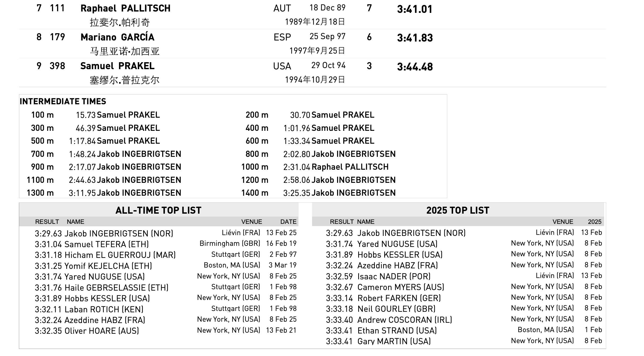Click the 1000 m split by Raphael PALLITSCH
The height and width of the screenshot is (356, 644).
pyautogui.click(x=350, y=167)
